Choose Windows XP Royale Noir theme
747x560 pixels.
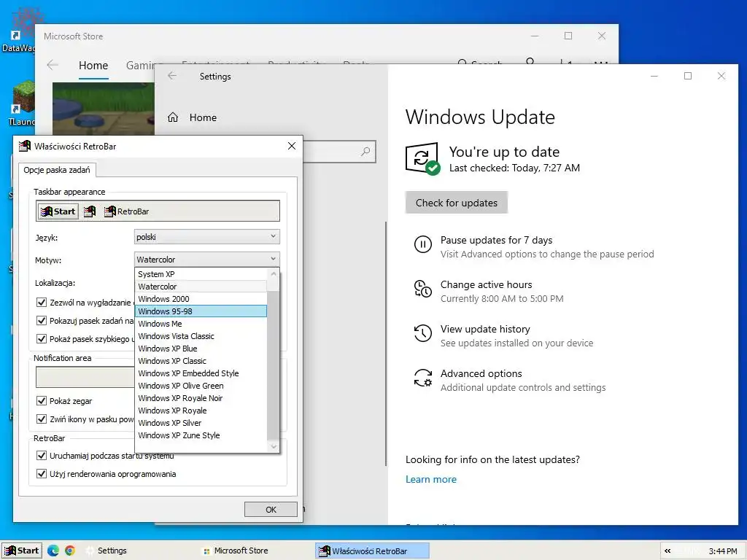click(x=201, y=397)
